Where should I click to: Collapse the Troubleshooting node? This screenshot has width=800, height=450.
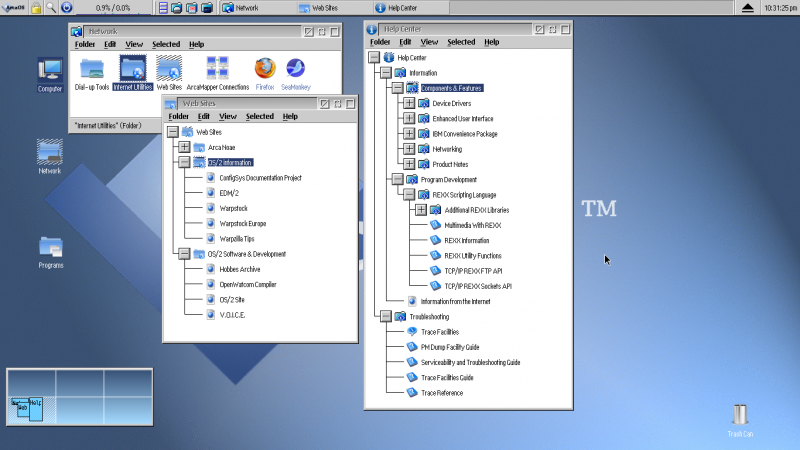(386, 316)
